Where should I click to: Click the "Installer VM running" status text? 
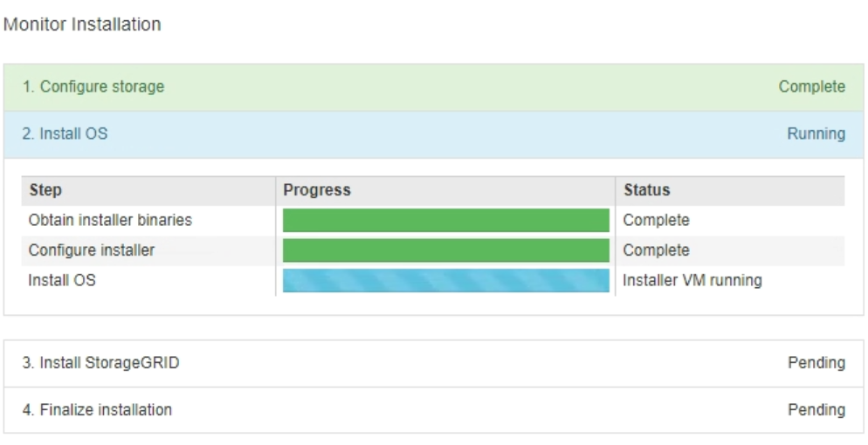click(692, 280)
